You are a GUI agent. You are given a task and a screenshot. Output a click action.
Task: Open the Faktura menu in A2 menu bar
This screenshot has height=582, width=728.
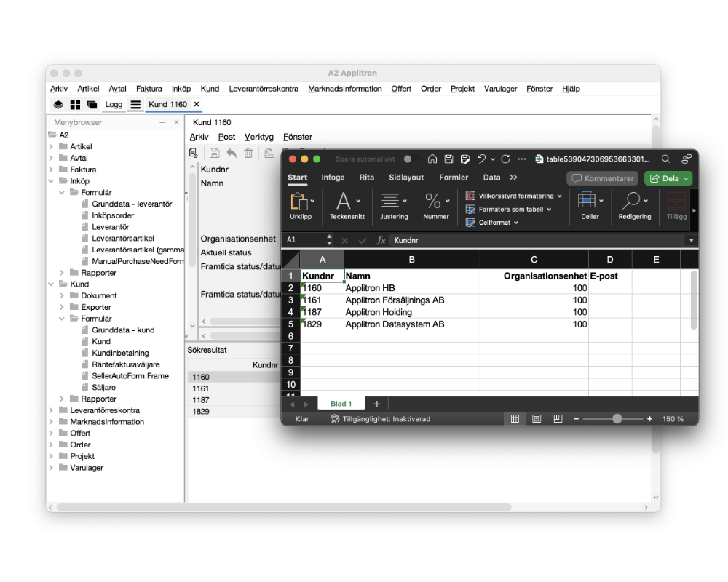(x=149, y=89)
